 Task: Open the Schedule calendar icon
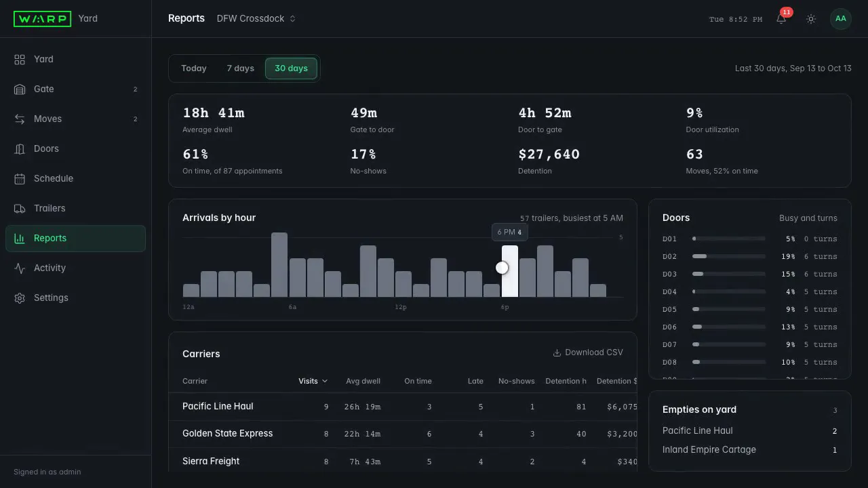pos(20,179)
